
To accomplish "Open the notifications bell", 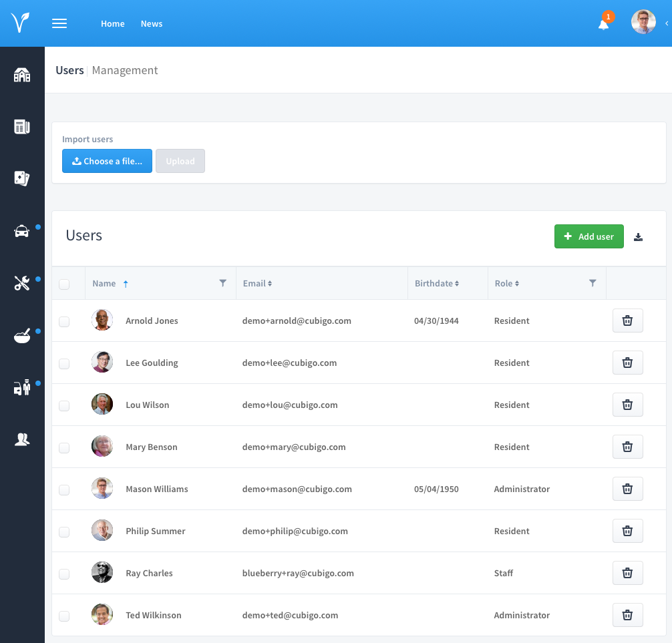I will [x=603, y=25].
